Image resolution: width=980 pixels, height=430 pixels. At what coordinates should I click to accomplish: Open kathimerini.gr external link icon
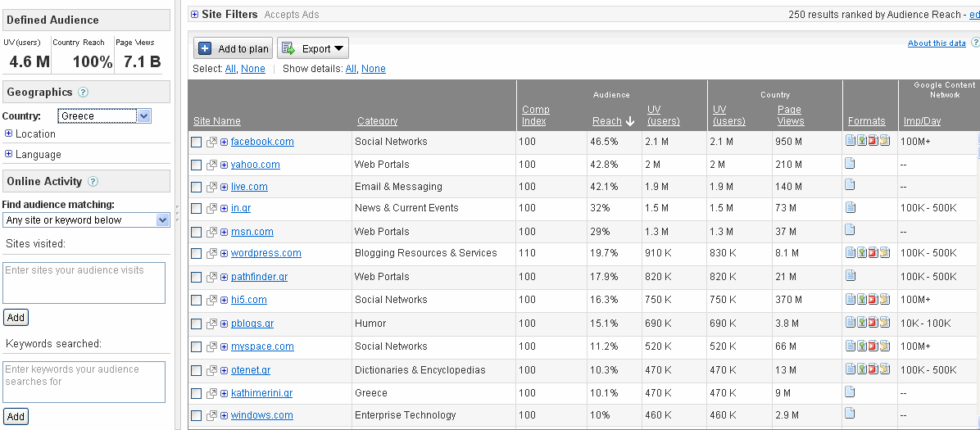click(212, 394)
